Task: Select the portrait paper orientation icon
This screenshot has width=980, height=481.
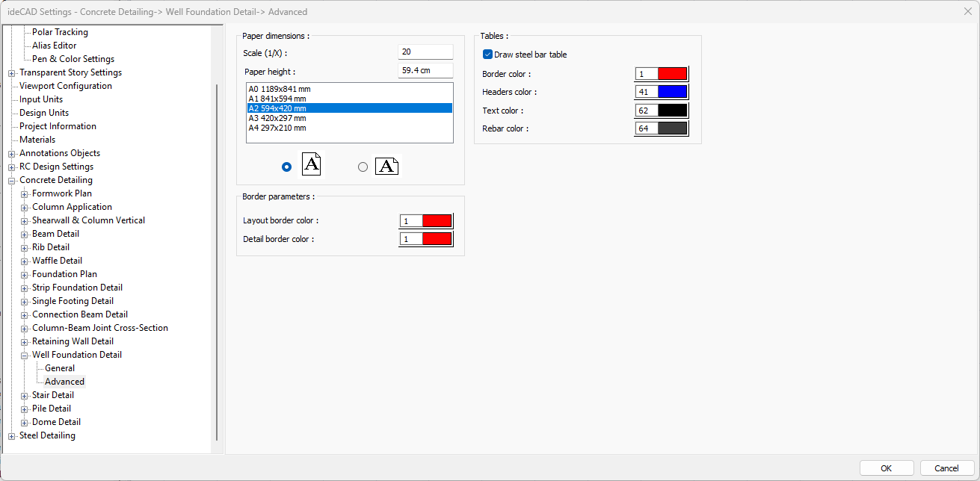Action: point(312,164)
